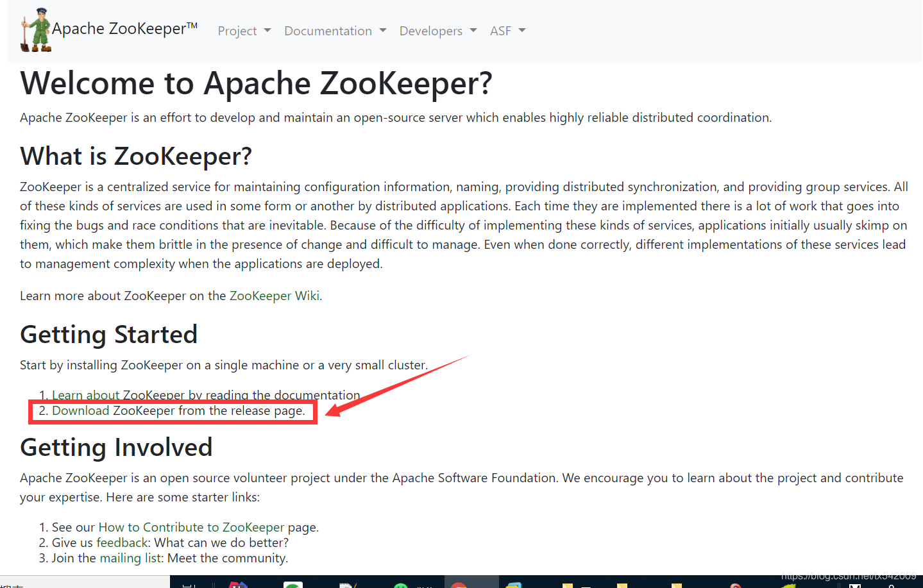Click the feedback link
The width and height of the screenshot is (923, 588).
[x=123, y=542]
